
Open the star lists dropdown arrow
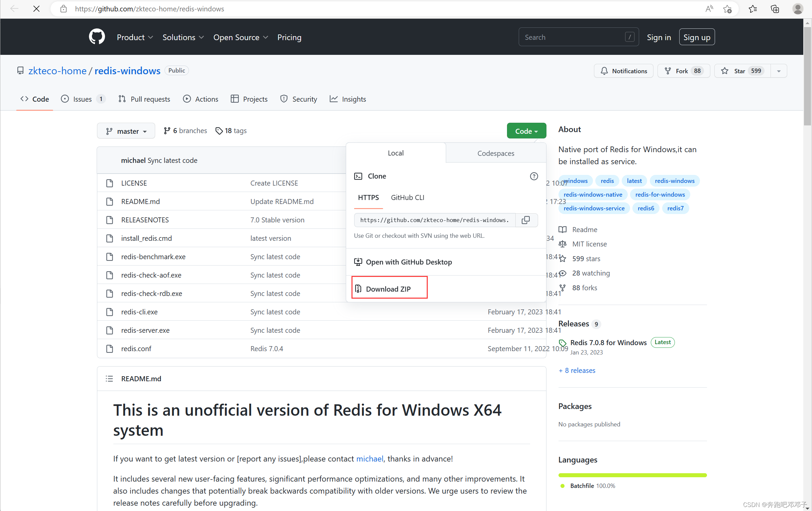pyautogui.click(x=779, y=71)
